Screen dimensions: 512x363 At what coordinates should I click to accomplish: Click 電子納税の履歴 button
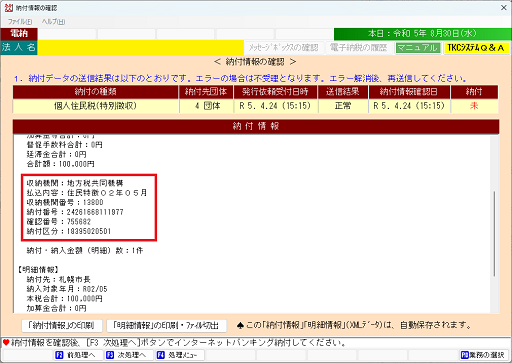[359, 48]
